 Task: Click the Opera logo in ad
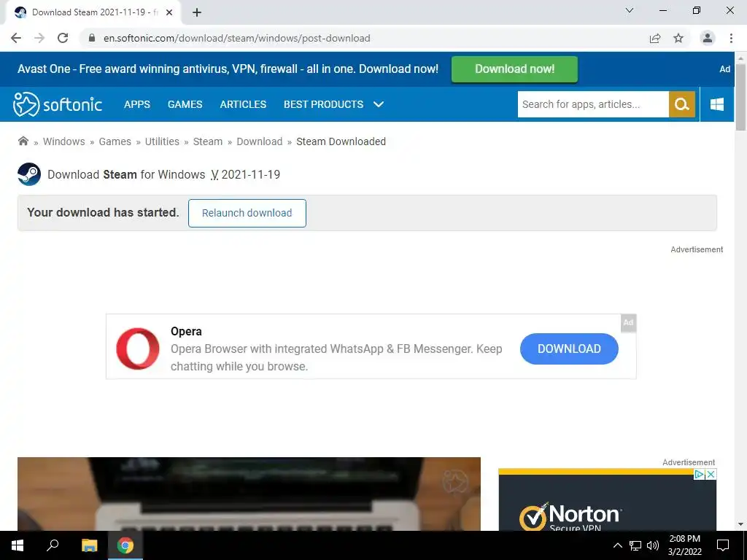pos(138,349)
